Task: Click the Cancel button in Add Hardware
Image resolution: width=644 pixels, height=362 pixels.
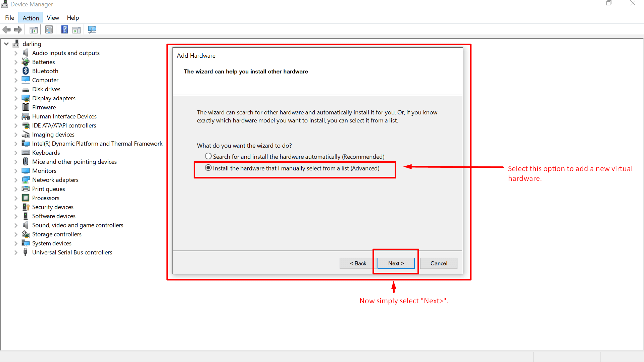Action: (x=439, y=263)
